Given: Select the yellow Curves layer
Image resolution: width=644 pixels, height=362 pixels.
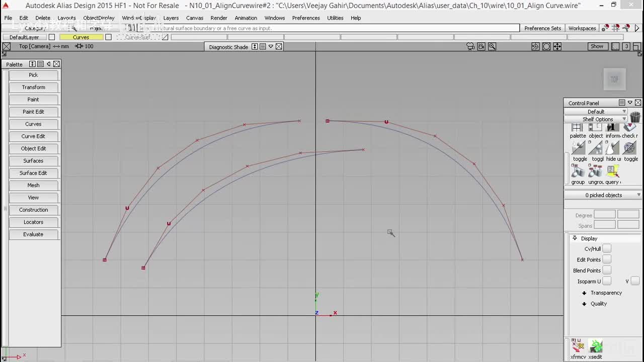Looking at the screenshot, I should click(81, 37).
